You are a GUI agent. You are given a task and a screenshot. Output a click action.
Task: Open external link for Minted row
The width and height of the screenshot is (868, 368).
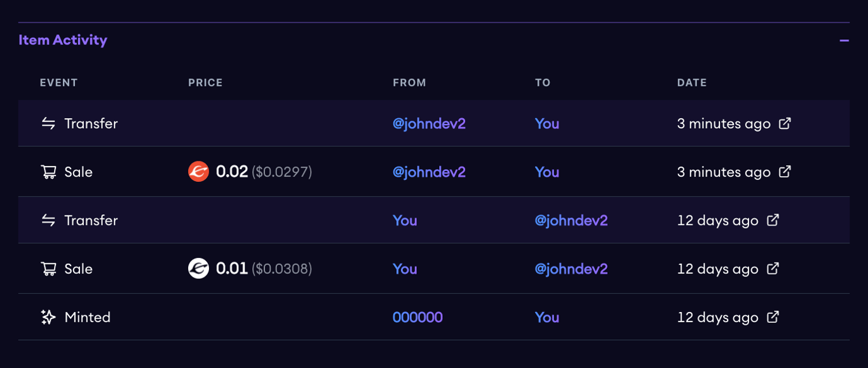tap(773, 317)
